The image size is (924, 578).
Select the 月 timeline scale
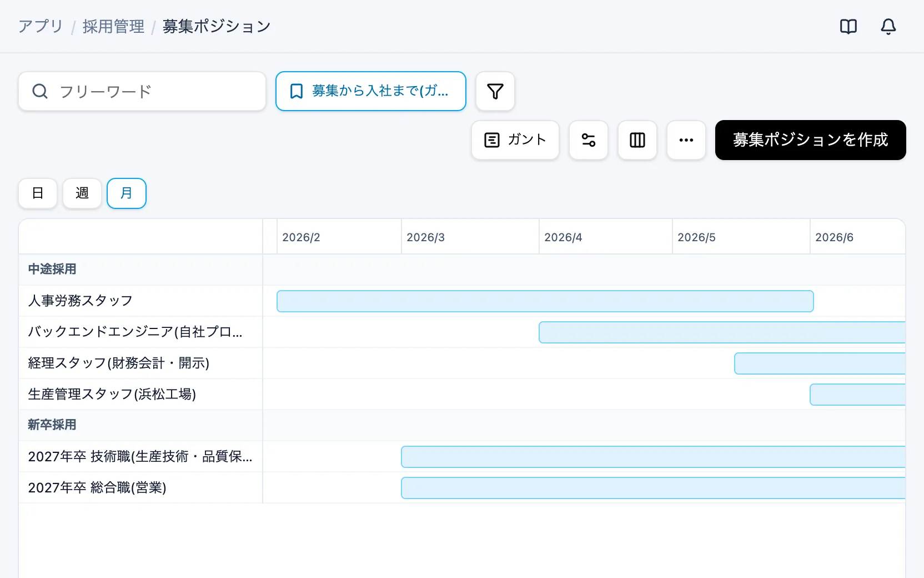coord(127,193)
